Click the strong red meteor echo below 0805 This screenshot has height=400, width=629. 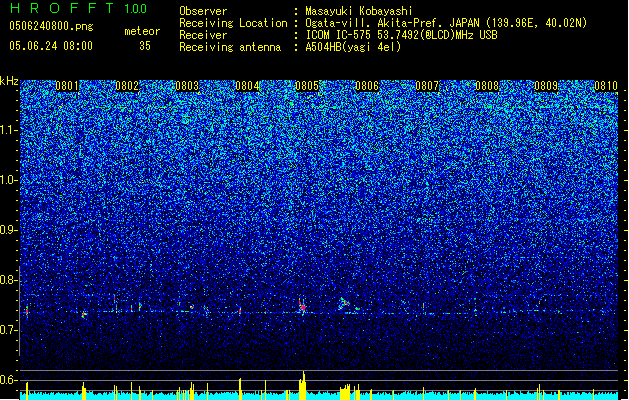pyautogui.click(x=303, y=307)
